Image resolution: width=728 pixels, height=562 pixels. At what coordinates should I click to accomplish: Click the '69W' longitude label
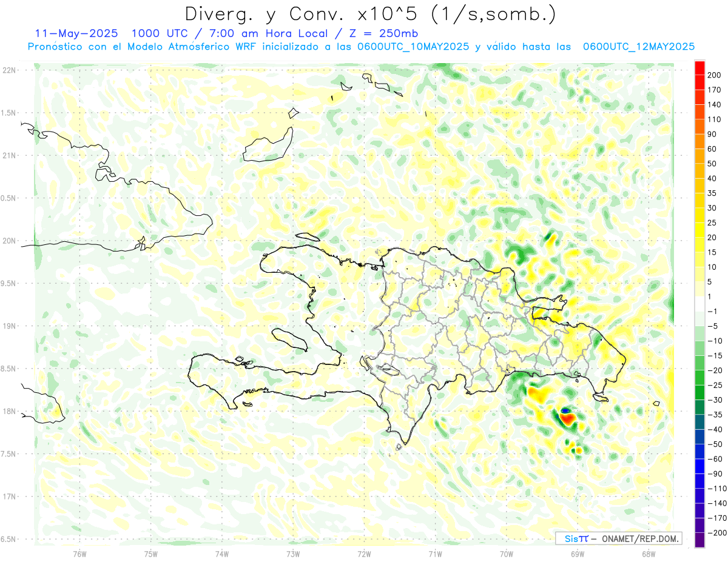[577, 553]
